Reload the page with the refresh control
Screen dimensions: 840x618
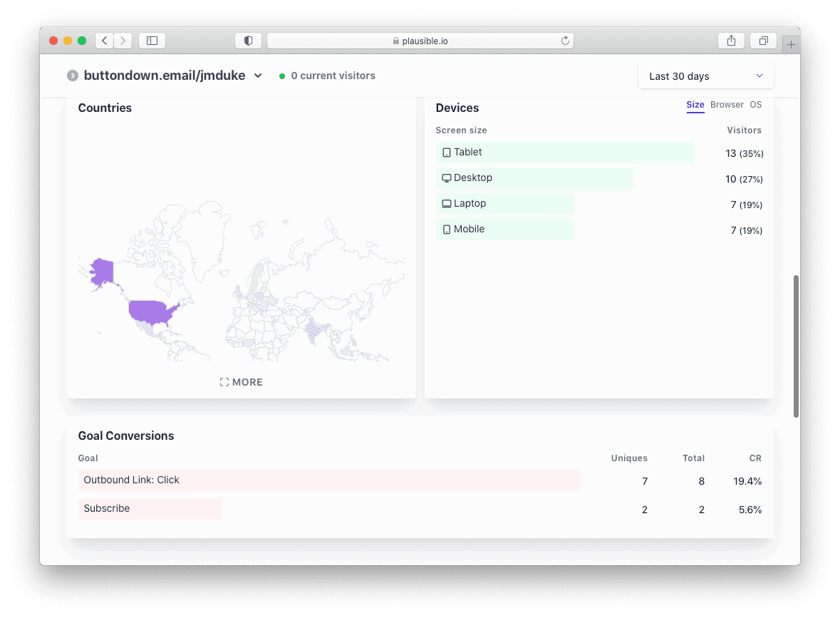tap(566, 41)
